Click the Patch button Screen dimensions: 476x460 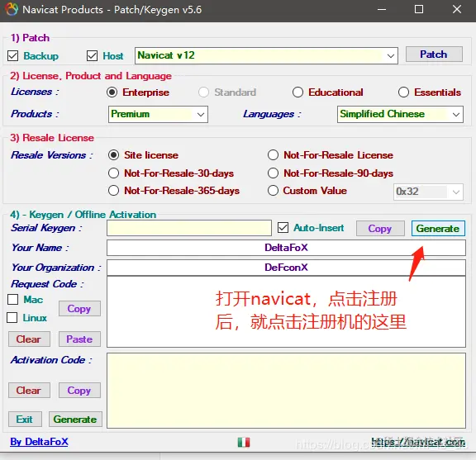point(434,55)
